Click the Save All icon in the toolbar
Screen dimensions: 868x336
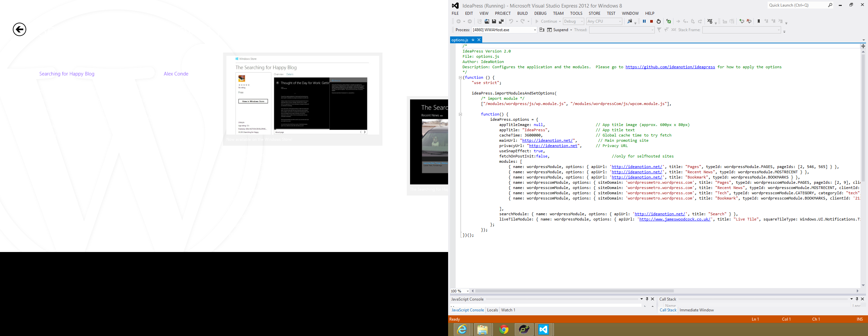(501, 21)
